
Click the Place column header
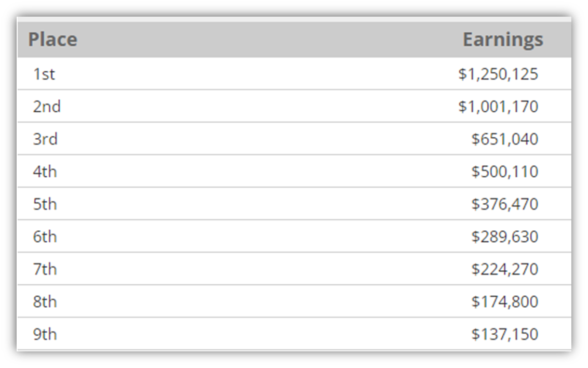pos(53,40)
